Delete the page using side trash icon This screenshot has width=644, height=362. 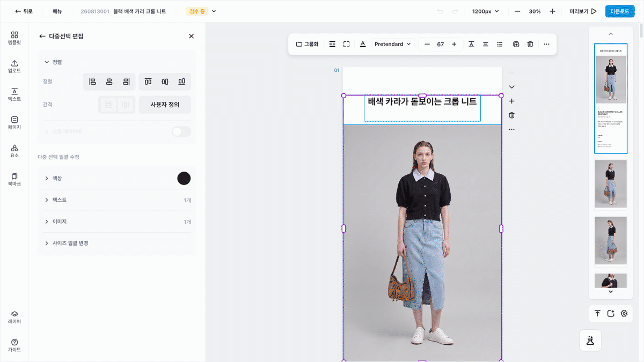click(511, 115)
